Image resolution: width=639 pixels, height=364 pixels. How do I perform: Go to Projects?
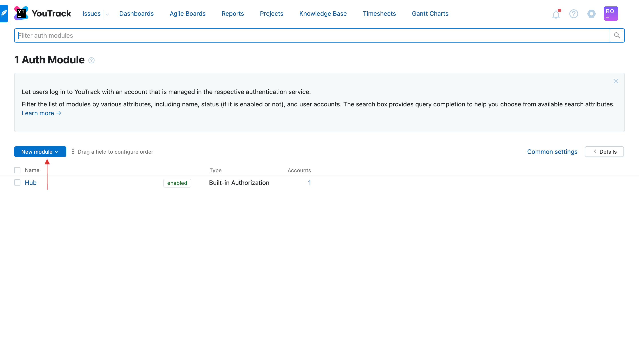click(271, 14)
